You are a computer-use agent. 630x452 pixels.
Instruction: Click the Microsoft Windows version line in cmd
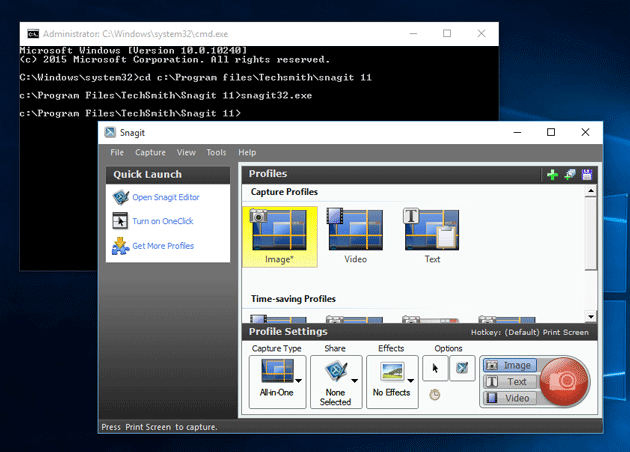coord(133,51)
